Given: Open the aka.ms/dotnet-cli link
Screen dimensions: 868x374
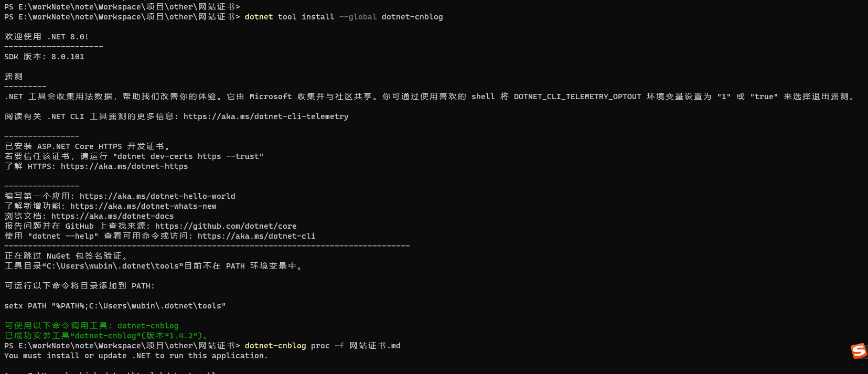Looking at the screenshot, I should coord(256,236).
